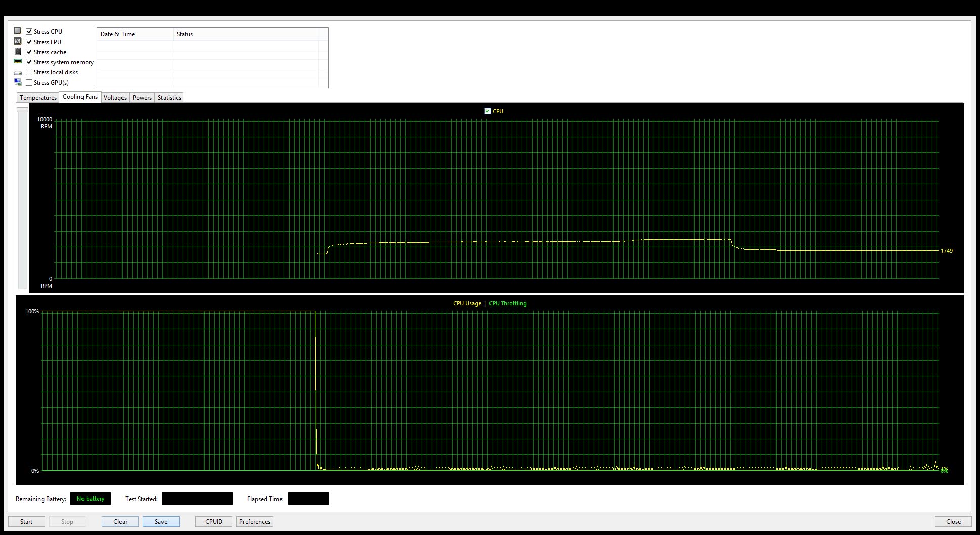This screenshot has height=535, width=980.
Task: Click the No battery indicator
Action: 91,499
